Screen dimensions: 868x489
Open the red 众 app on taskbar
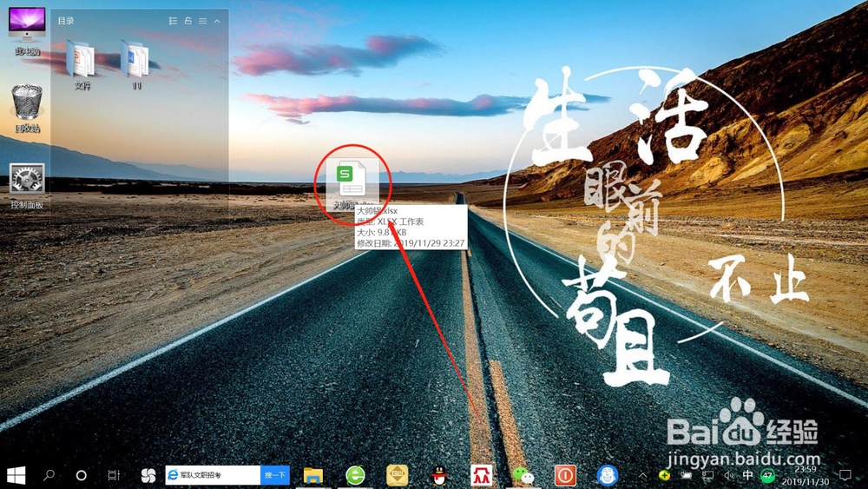click(481, 475)
